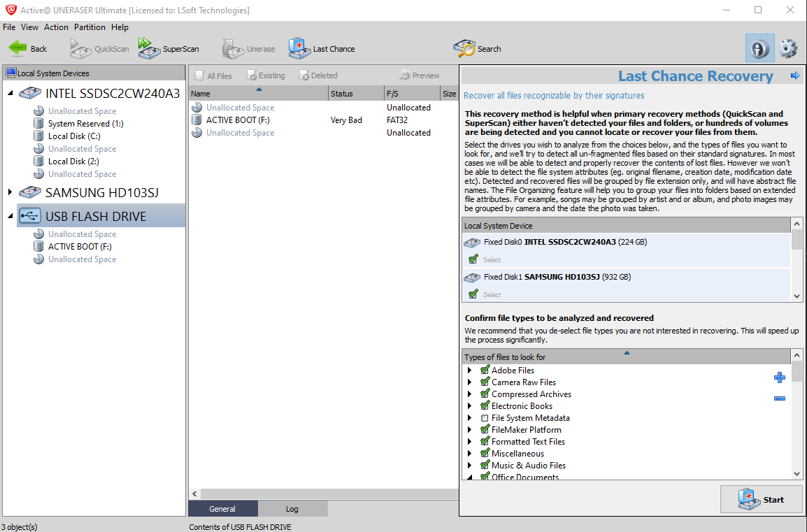Viewport: 807px width, 532px height.
Task: Expand Electronic Books category
Action: (x=469, y=406)
